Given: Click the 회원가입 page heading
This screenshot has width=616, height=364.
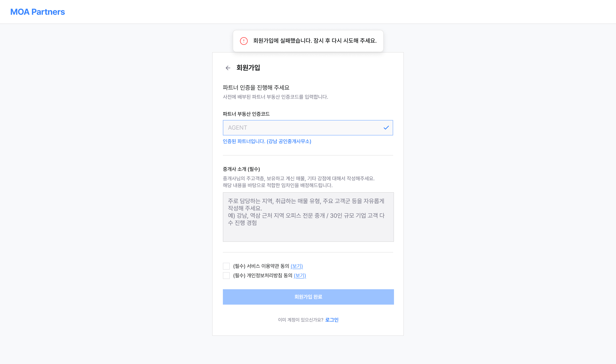Looking at the screenshot, I should 248,68.
